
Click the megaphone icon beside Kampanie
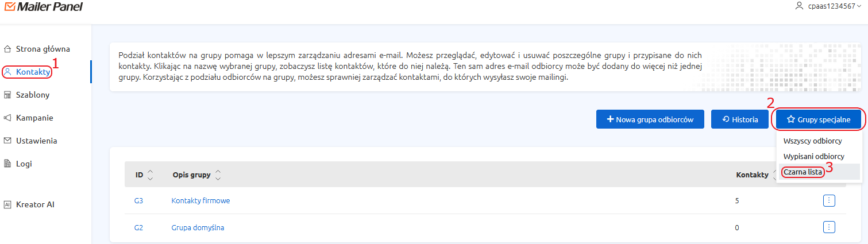[7, 118]
